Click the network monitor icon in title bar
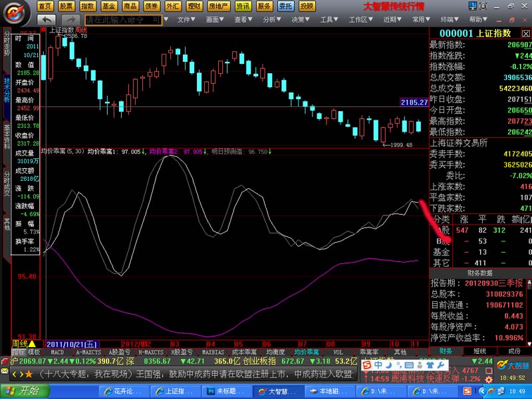The image size is (532, 399). pyautogui.click(x=472, y=6)
